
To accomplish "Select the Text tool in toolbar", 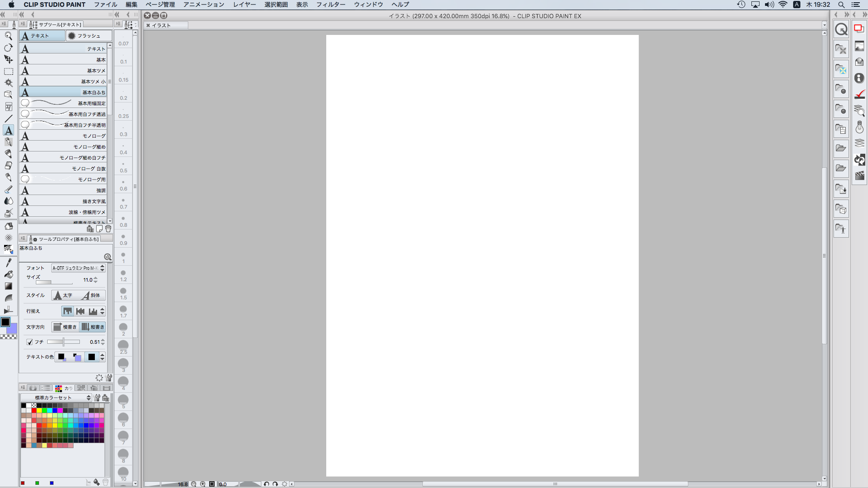I will pyautogui.click(x=8, y=131).
